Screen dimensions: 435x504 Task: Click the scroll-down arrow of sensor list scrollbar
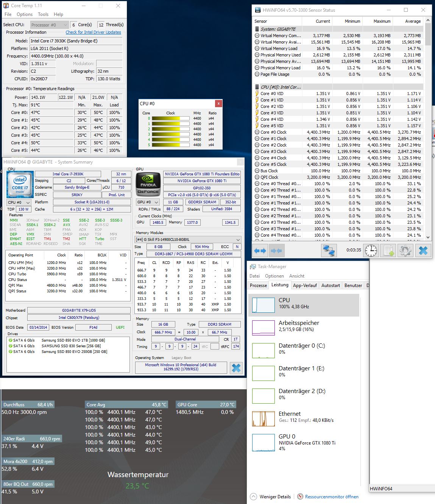pyautogui.click(x=428, y=237)
